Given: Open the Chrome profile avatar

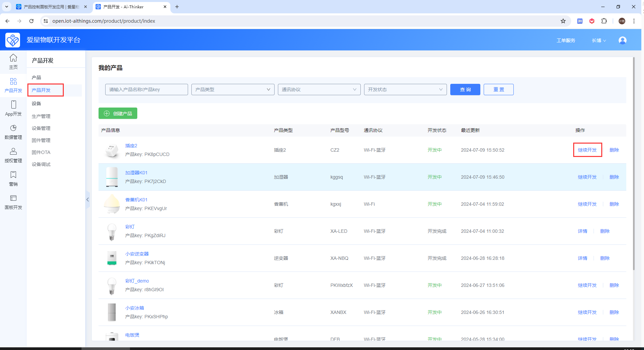Looking at the screenshot, I should pyautogui.click(x=622, y=21).
